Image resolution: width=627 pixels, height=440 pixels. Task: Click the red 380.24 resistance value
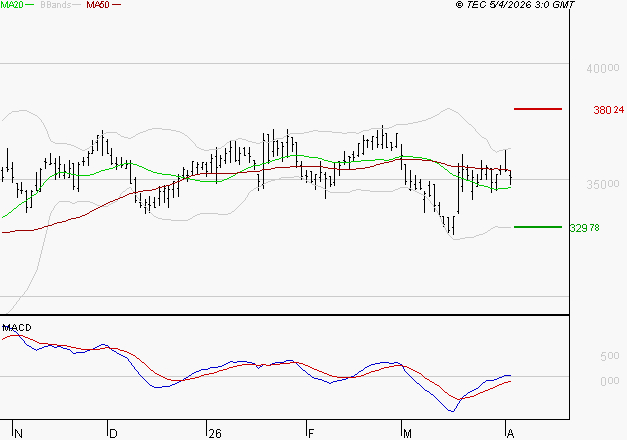[x=609, y=110]
